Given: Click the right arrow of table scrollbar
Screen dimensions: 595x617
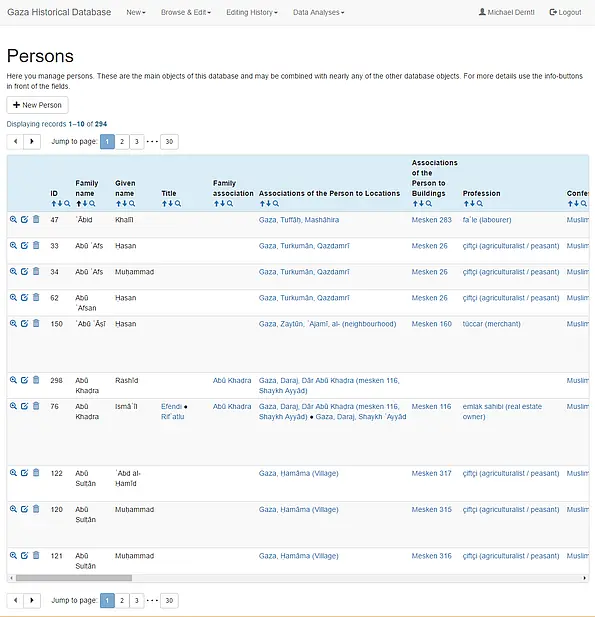Looking at the screenshot, I should click(x=584, y=578).
